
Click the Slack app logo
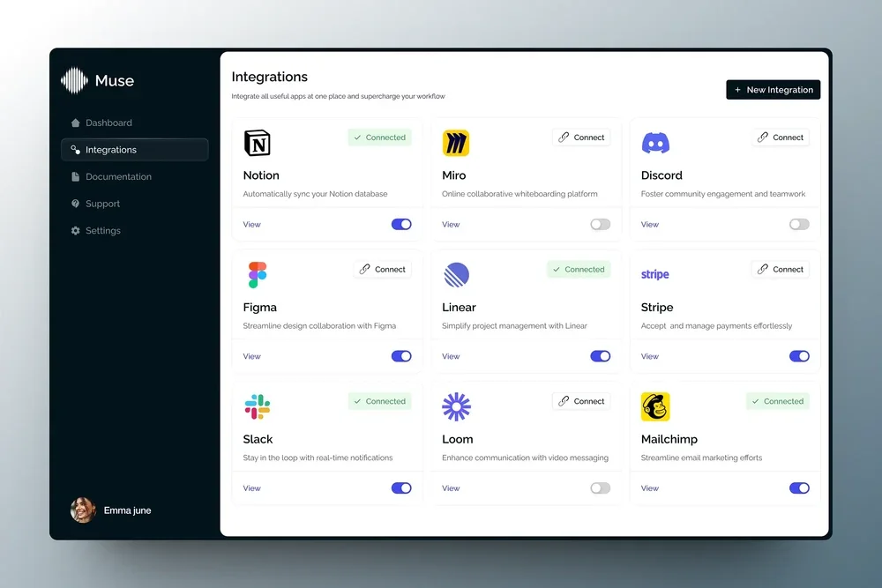[x=257, y=406]
